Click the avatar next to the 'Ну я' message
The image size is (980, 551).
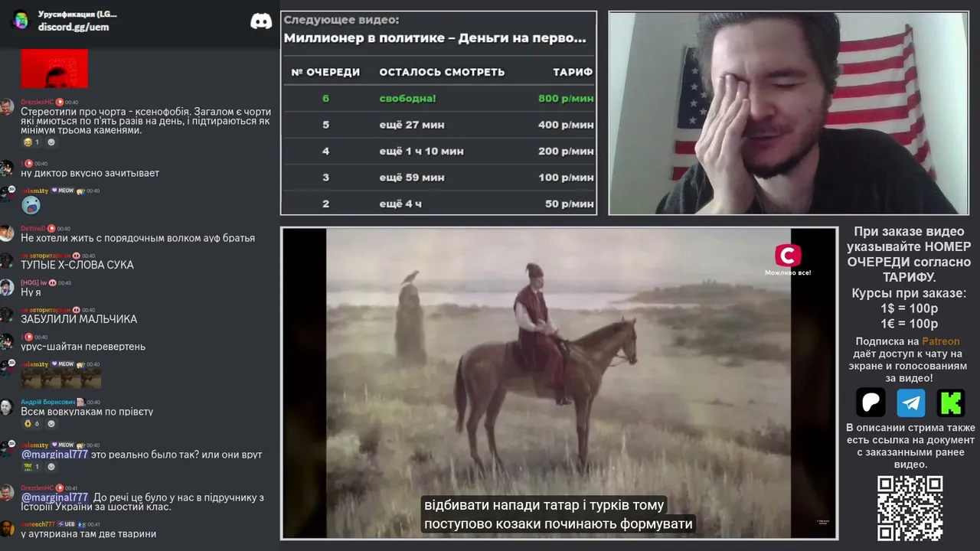[7, 287]
